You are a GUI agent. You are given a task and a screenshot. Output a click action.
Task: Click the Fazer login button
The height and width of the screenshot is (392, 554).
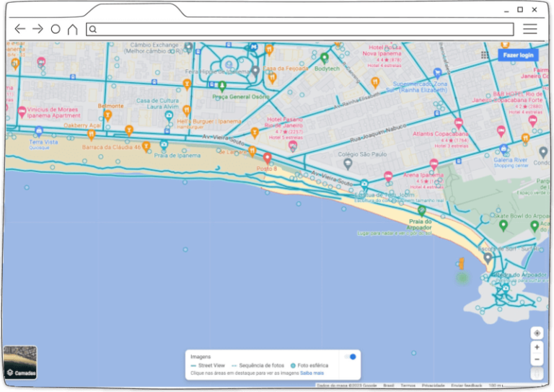click(x=518, y=55)
